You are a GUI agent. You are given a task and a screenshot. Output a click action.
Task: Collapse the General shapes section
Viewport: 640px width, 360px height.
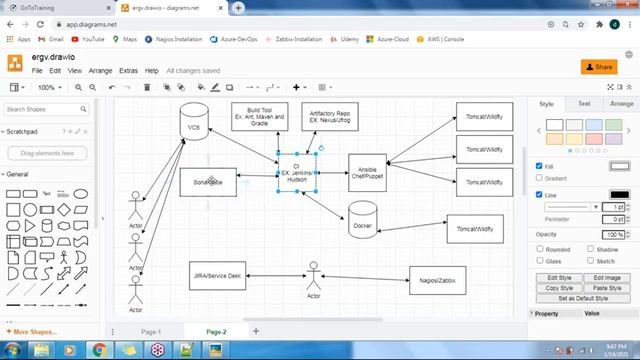click(x=17, y=174)
